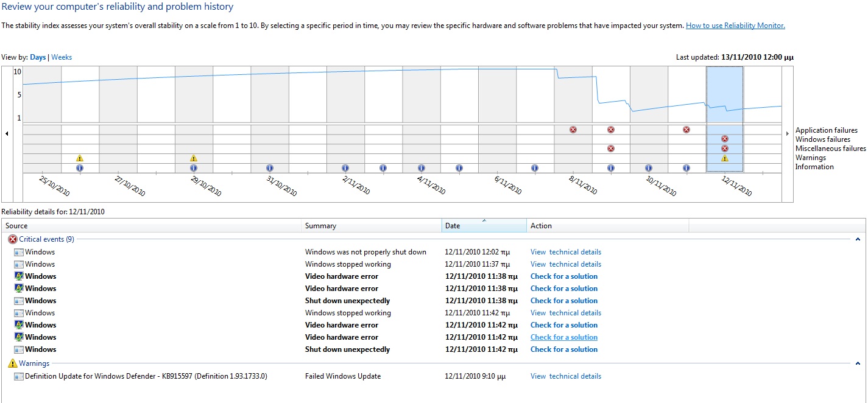868x403 pixels.
Task: Click date cell '12/11/2010 9:10 μμ'
Action: click(x=475, y=376)
